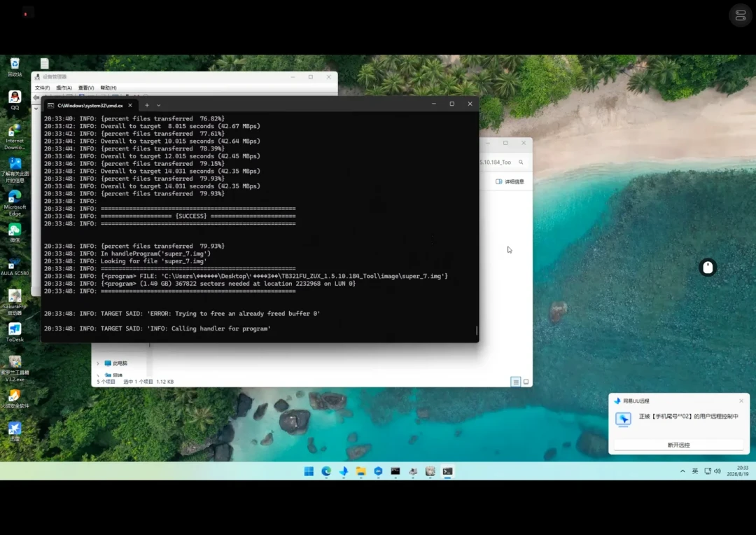Open the 操作(A) menu in Device Manager
Screen dimensions: 756x535
tap(64, 88)
